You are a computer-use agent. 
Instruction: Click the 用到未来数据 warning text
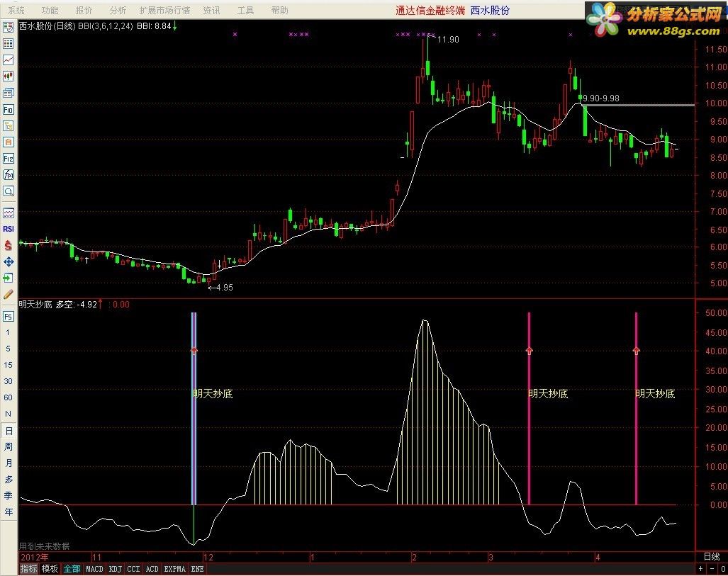point(44,546)
